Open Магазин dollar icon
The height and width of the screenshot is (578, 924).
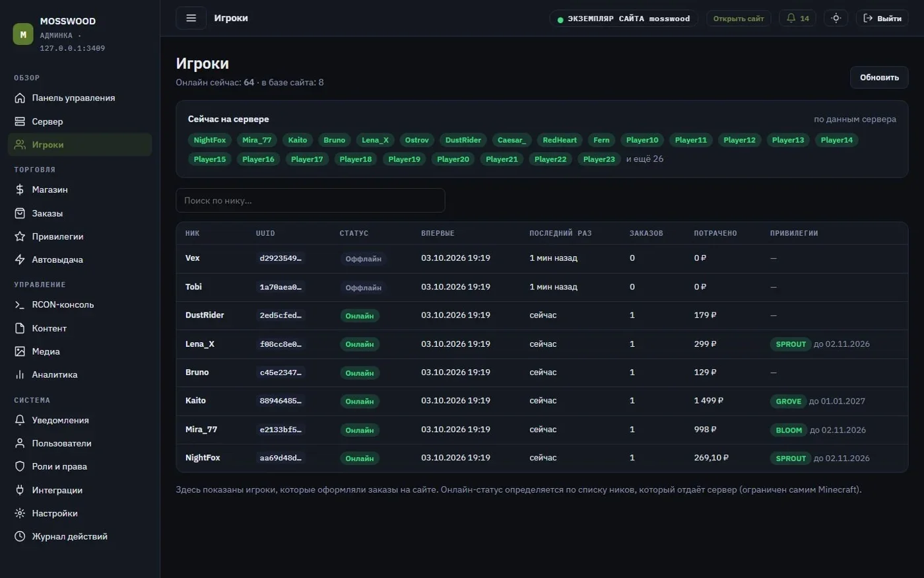(20, 190)
